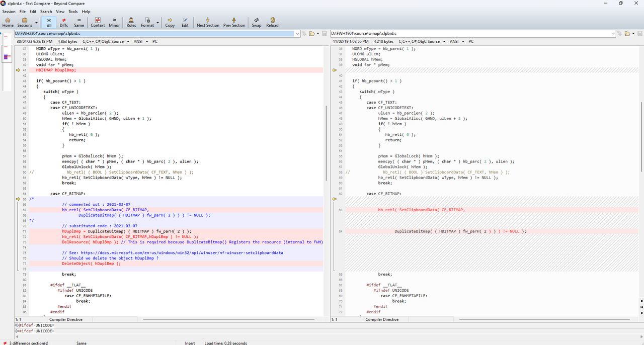Open right browse folder dropdown arrow

point(633,34)
